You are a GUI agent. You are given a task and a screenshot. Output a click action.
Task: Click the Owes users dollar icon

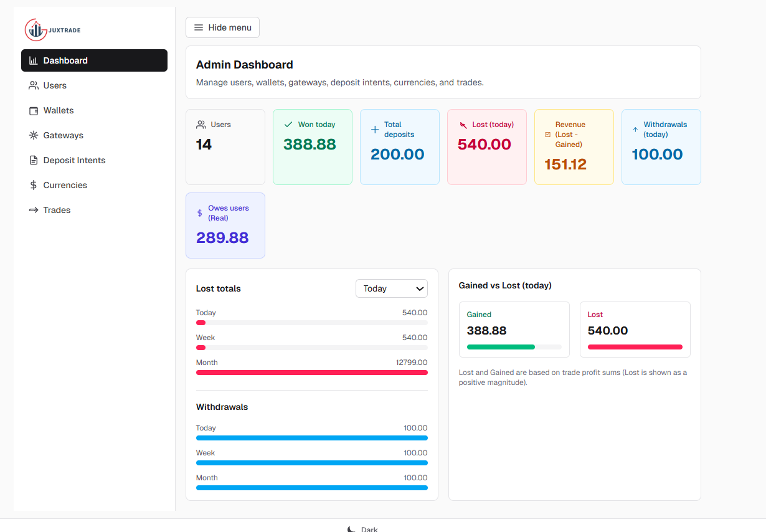(200, 213)
